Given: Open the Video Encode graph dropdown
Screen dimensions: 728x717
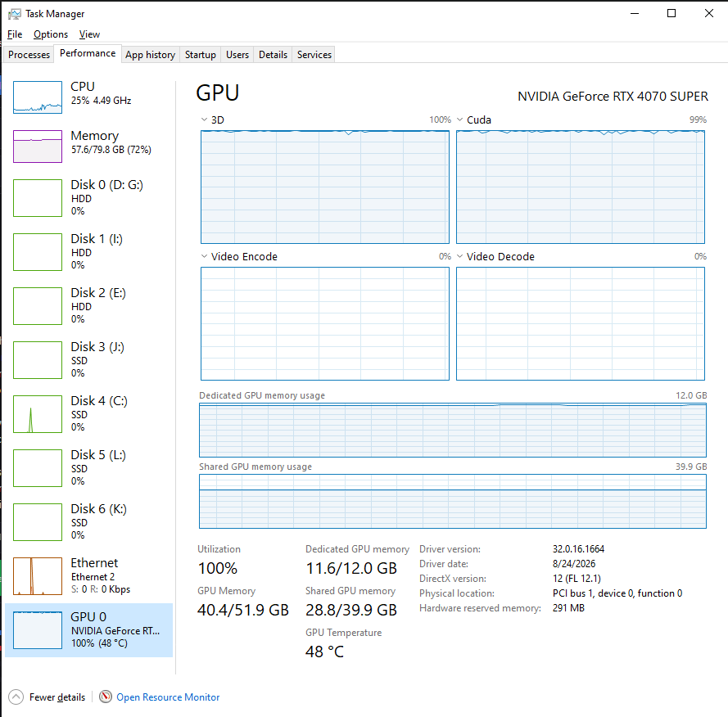Looking at the screenshot, I should click(x=204, y=256).
